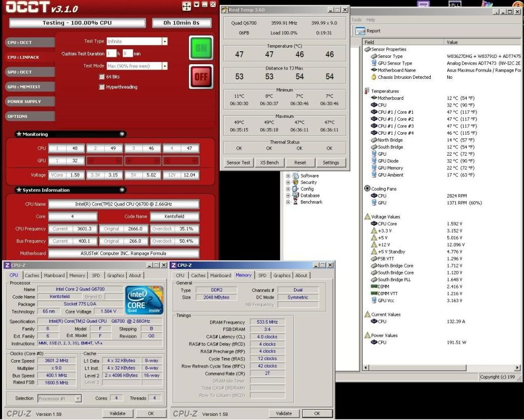This screenshot has height=420, width=524.
Task: Click the Cooling Fans icon in the sensor list
Action: (366, 188)
